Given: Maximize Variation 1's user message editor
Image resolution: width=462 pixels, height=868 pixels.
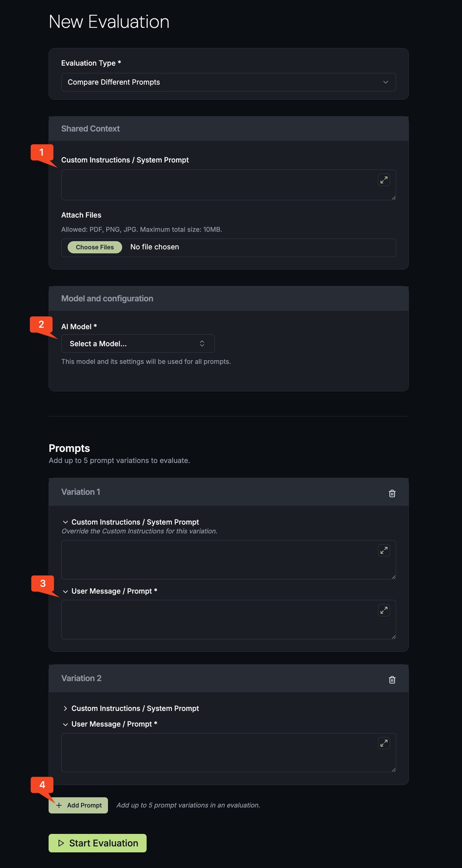Looking at the screenshot, I should (x=384, y=610).
